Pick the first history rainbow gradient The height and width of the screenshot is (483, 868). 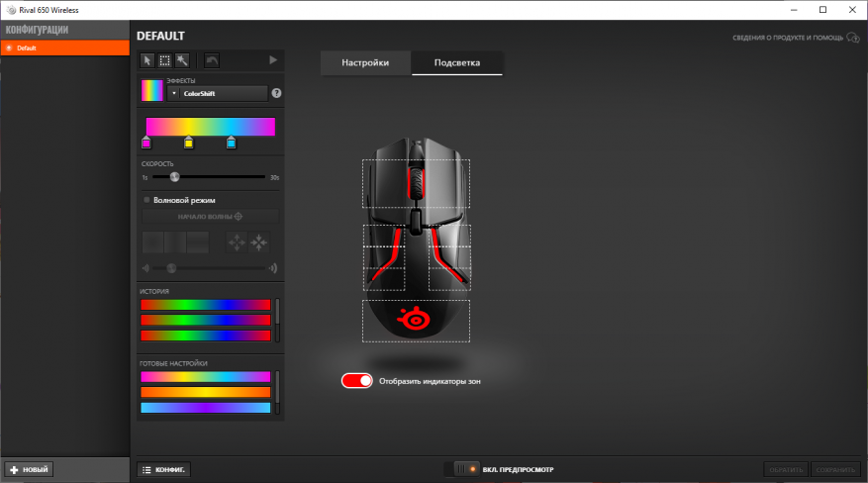tap(206, 305)
